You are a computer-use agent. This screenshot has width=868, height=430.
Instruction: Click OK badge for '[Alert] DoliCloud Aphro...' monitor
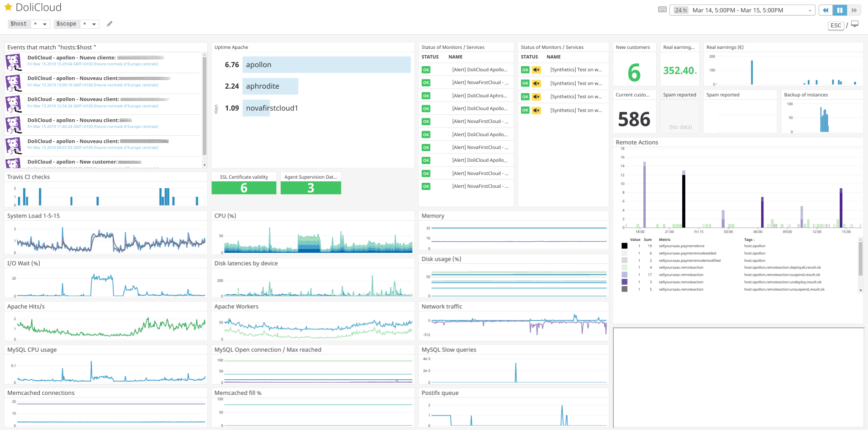click(x=426, y=96)
